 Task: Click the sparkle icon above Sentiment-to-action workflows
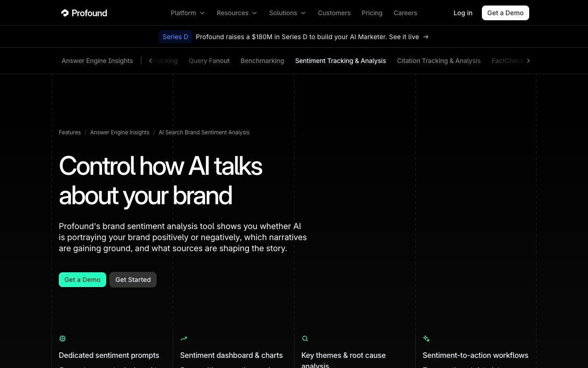pos(426,339)
